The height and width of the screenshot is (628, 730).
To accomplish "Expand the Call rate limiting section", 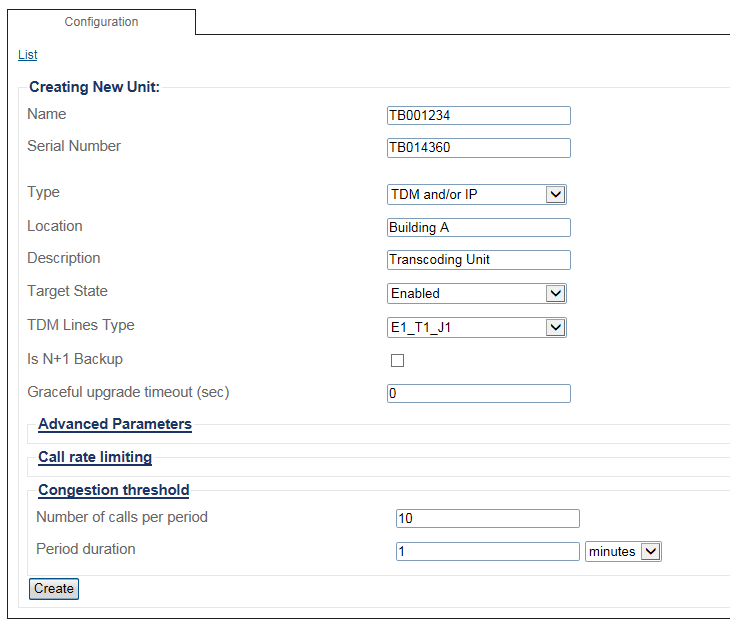I will (95, 457).
